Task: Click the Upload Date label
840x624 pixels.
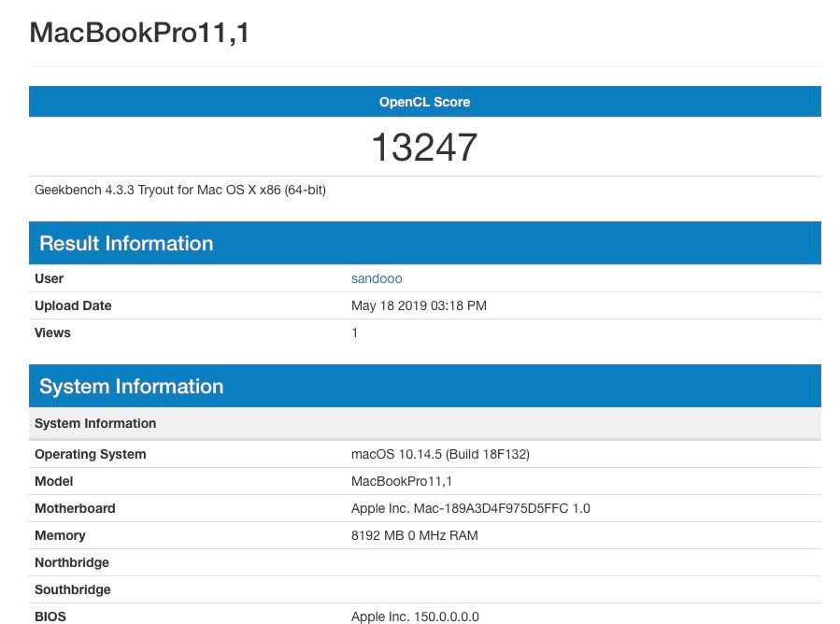Action: click(x=73, y=305)
